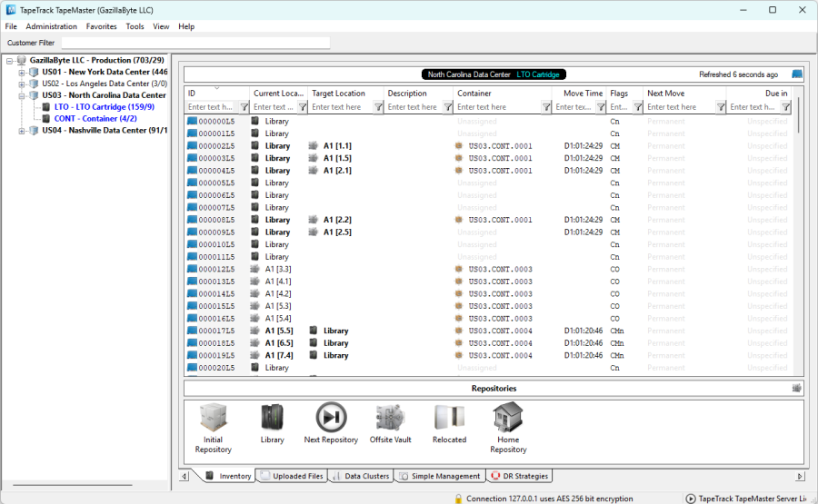Viewport: 818px width, 504px height.
Task: Open the Help menu
Action: 186,26
